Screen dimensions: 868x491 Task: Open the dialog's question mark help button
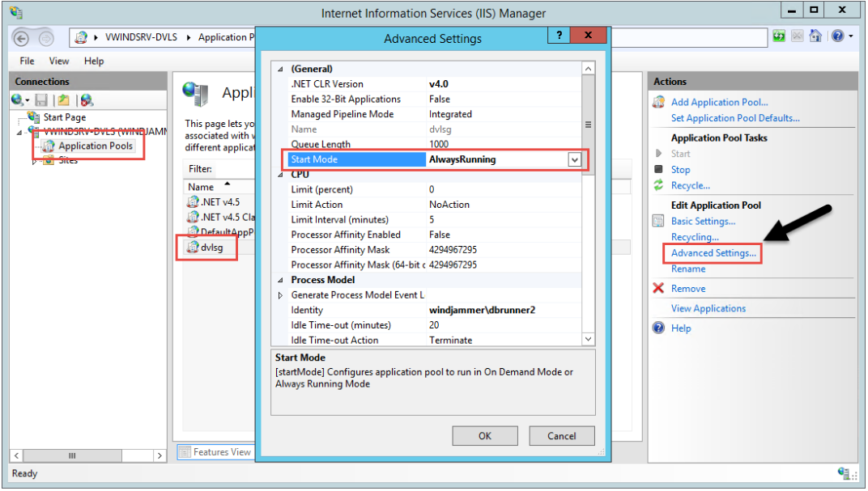point(558,36)
